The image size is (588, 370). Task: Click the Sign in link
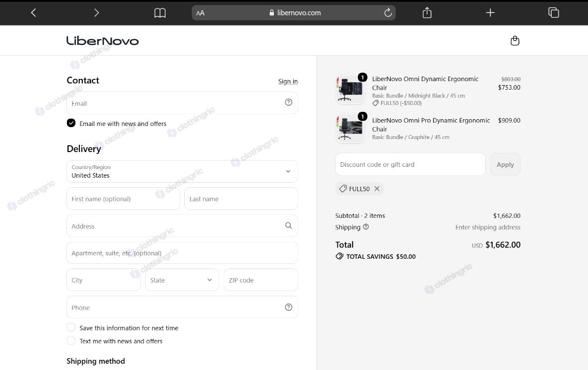(x=287, y=81)
